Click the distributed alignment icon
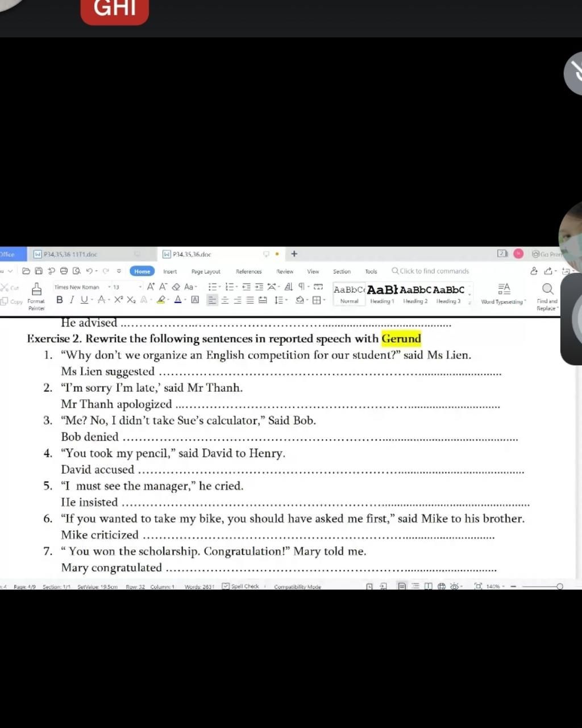The image size is (582, 728). point(263,300)
